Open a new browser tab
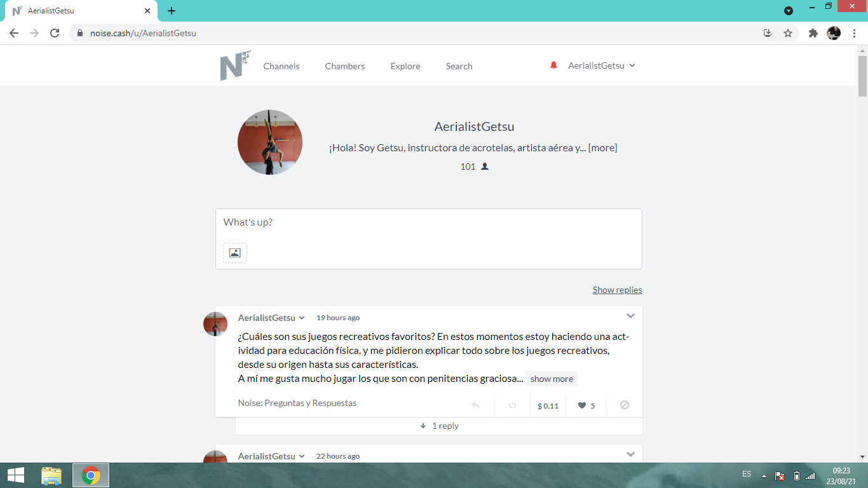Image resolution: width=868 pixels, height=488 pixels. click(172, 11)
